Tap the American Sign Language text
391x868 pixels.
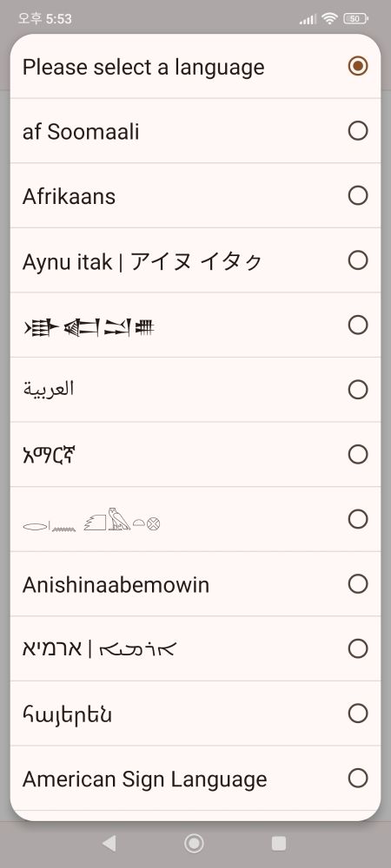[144, 780]
